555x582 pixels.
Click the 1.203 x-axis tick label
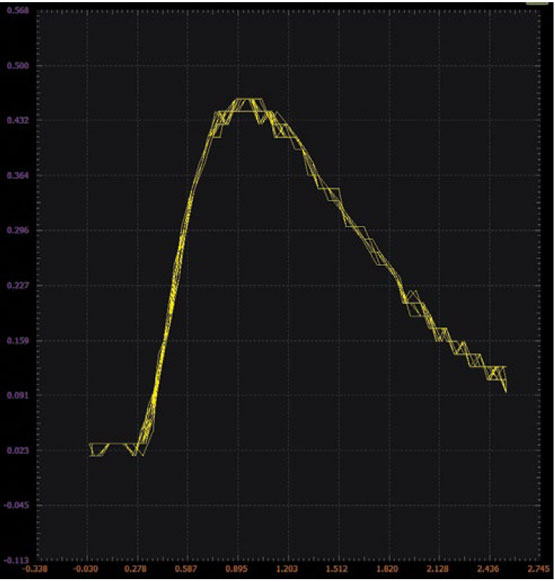point(287,569)
